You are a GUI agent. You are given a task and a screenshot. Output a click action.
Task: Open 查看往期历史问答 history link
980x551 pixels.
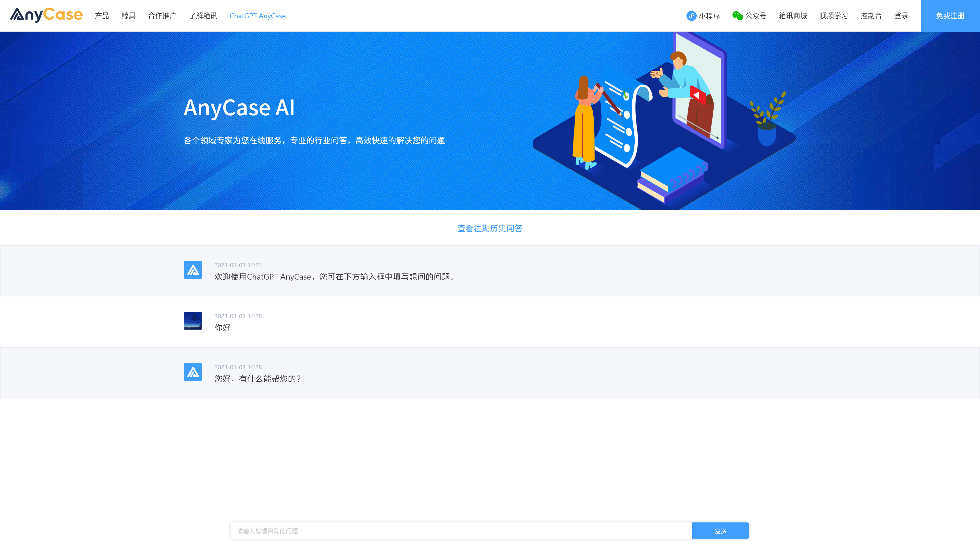click(x=490, y=228)
